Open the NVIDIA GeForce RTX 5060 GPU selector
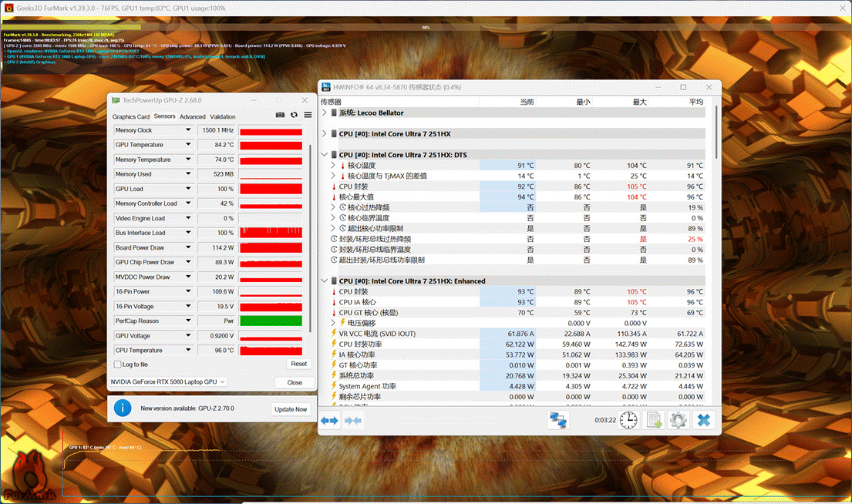The width and height of the screenshot is (852, 504). click(x=168, y=381)
